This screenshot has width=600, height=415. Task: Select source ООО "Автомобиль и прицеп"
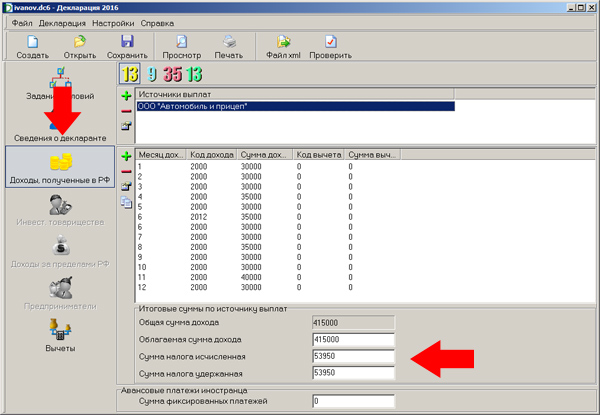click(295, 106)
